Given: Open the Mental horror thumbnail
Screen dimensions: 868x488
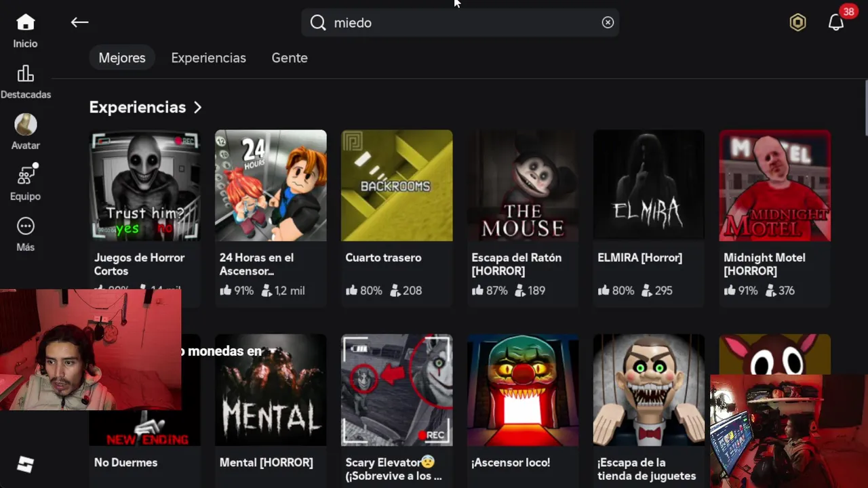Looking at the screenshot, I should (271, 390).
